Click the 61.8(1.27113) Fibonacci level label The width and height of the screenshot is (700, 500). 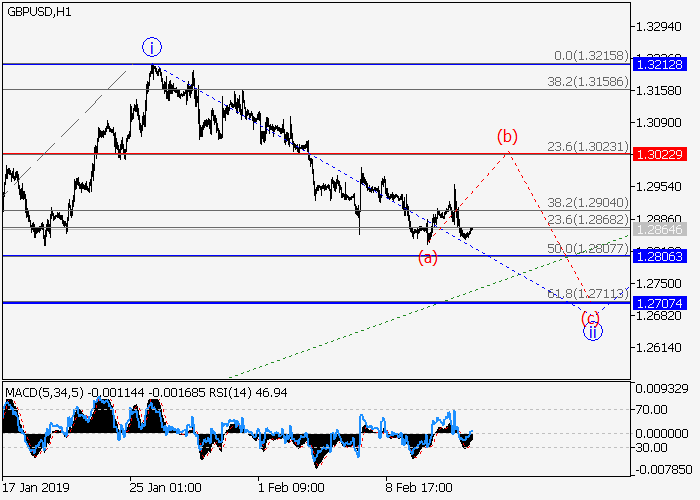[588, 294]
